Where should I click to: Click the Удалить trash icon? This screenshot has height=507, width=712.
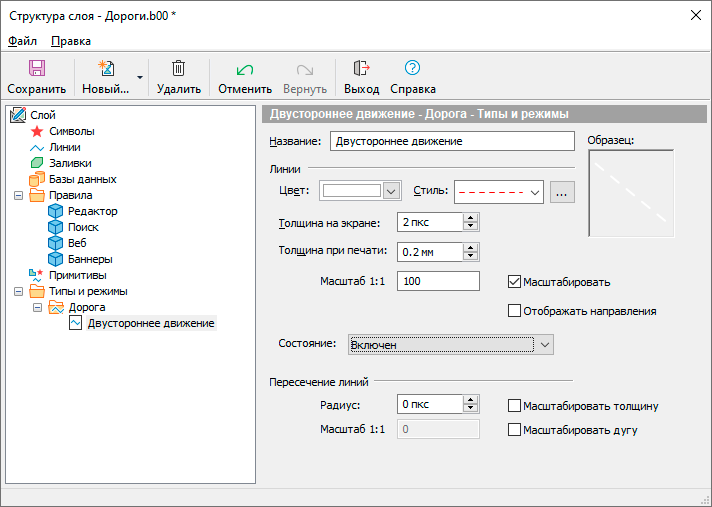click(178, 69)
